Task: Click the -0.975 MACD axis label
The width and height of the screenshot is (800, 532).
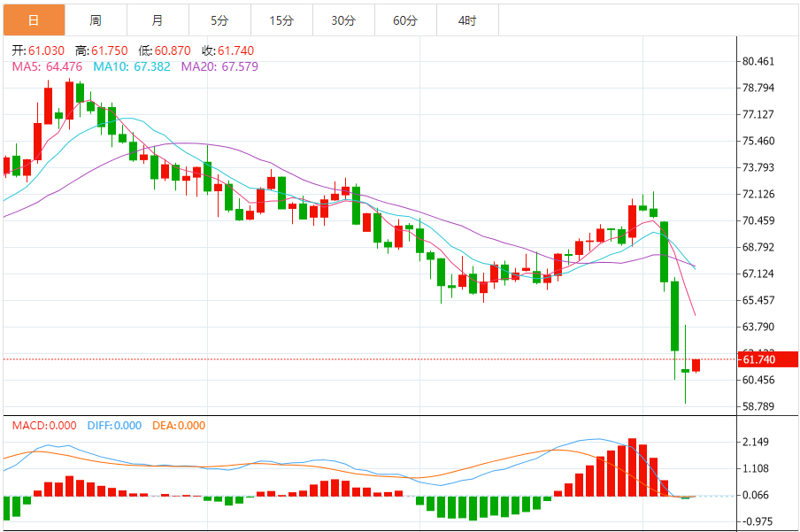Action: click(x=756, y=521)
